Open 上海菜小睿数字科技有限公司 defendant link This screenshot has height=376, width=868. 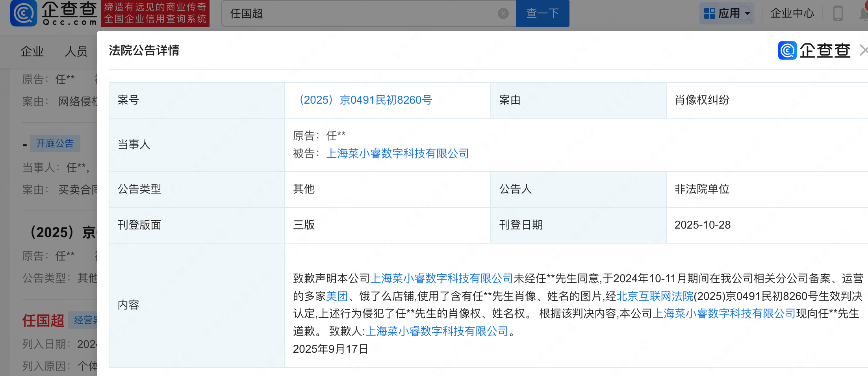(397, 153)
